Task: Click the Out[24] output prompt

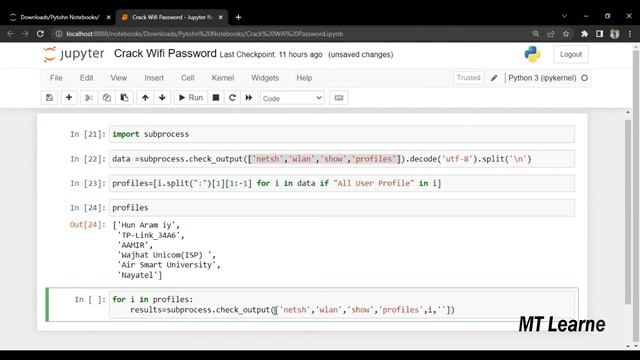Action: coord(87,224)
